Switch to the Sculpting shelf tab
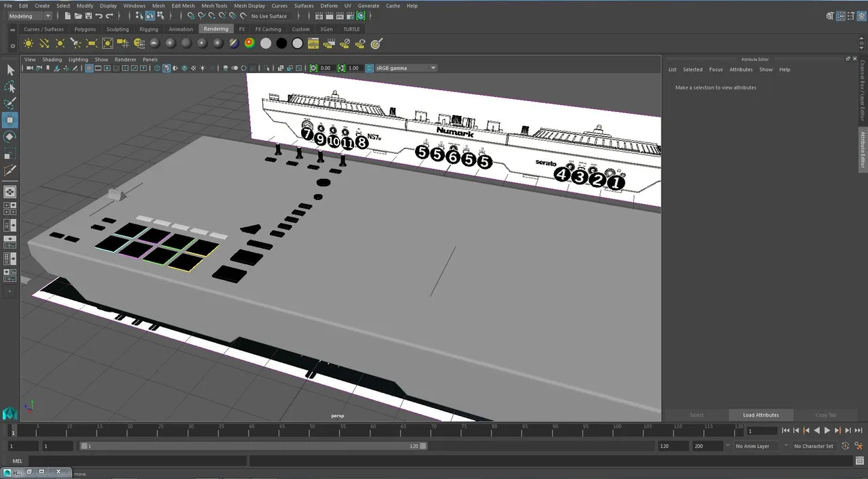 117,29
